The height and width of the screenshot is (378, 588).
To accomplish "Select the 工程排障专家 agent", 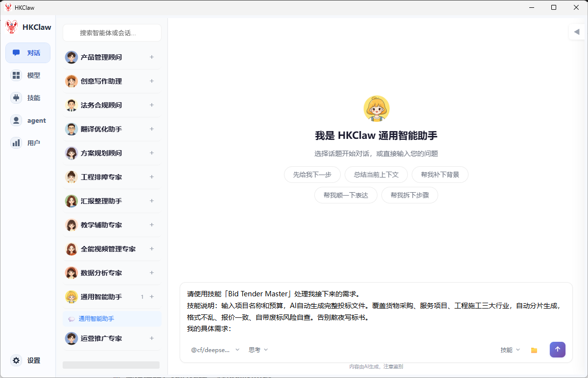I will [x=112, y=177].
